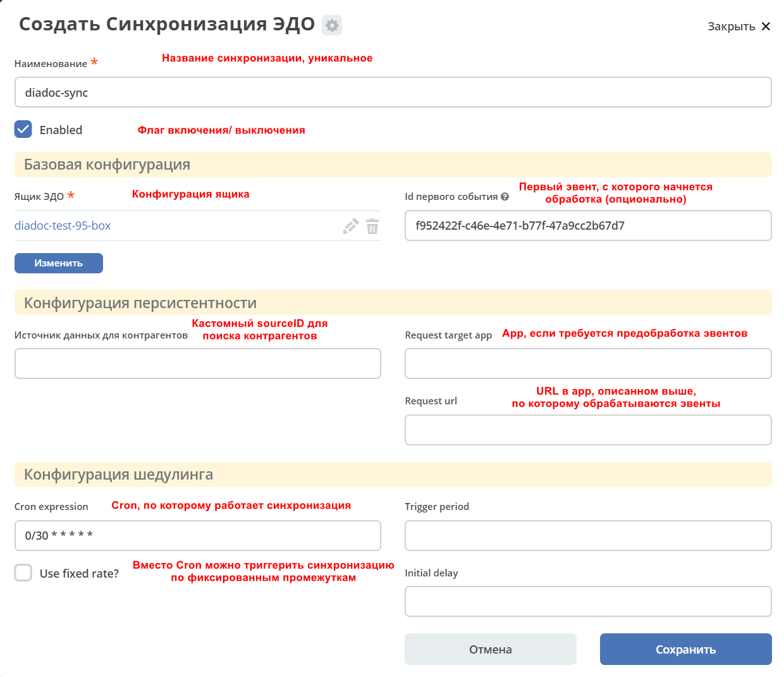The height and width of the screenshot is (677, 784).
Task: Click the Request target app field
Action: (588, 364)
